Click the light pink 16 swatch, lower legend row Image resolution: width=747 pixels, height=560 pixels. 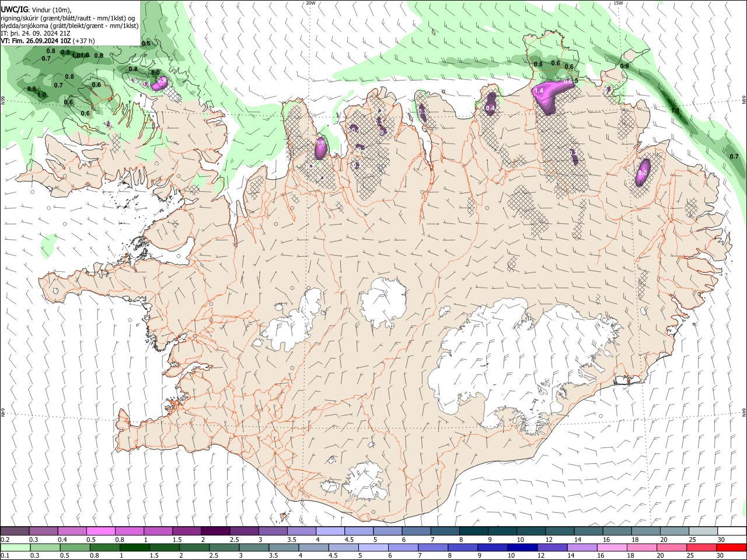(611, 547)
